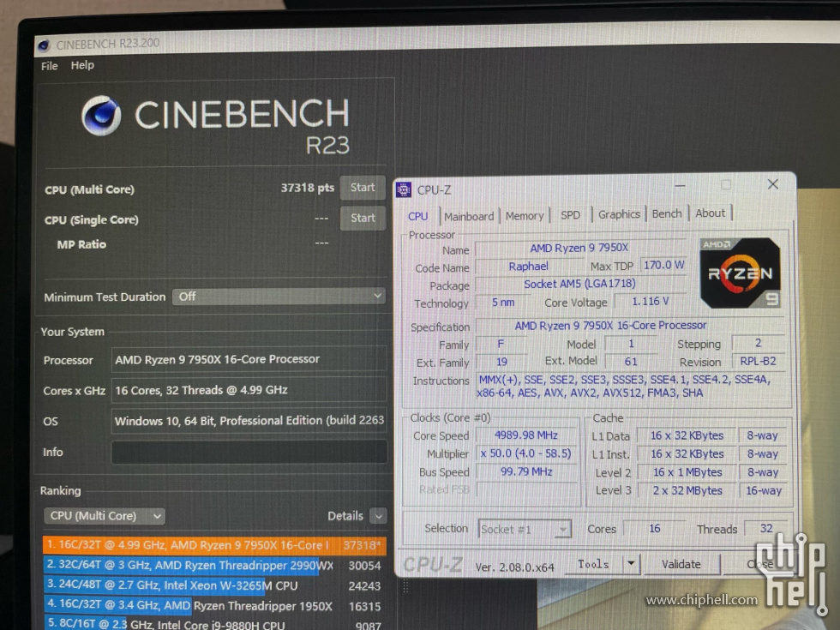Close the CPU-Z window with X
This screenshot has height=630, width=840.
772,184
